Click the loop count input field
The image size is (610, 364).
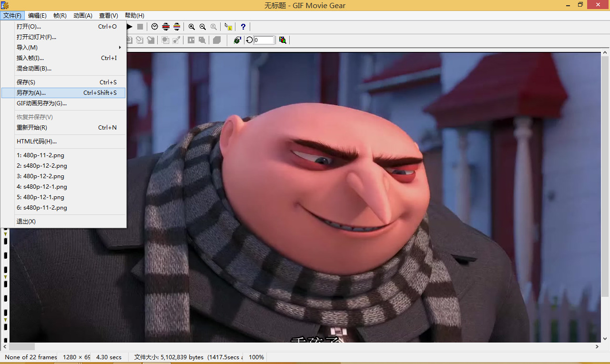pyautogui.click(x=264, y=40)
